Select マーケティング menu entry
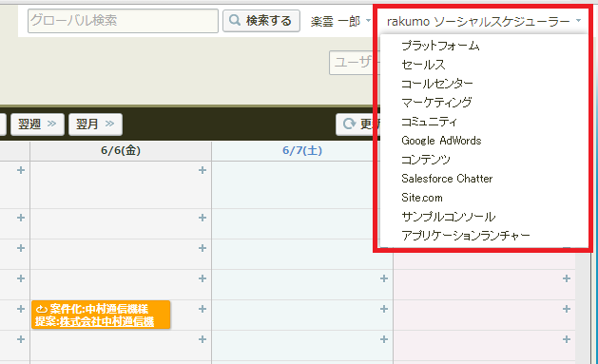 pyautogui.click(x=436, y=103)
